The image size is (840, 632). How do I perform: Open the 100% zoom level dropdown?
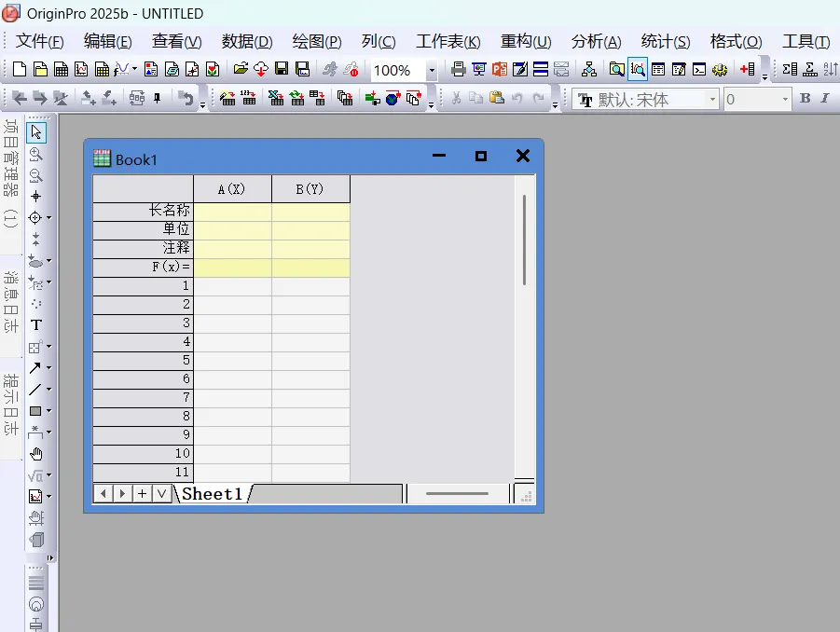[x=432, y=70]
